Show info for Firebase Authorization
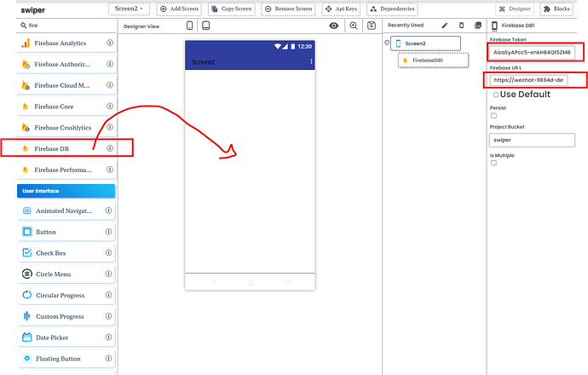 coord(110,64)
